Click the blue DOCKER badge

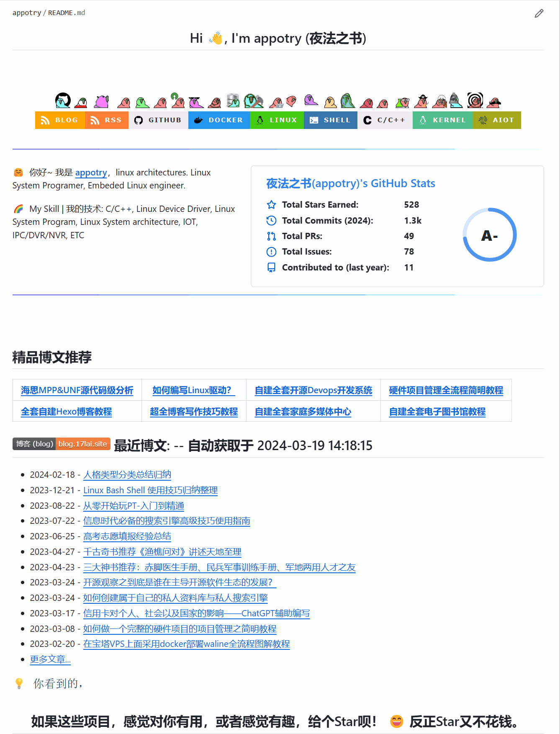tap(219, 120)
